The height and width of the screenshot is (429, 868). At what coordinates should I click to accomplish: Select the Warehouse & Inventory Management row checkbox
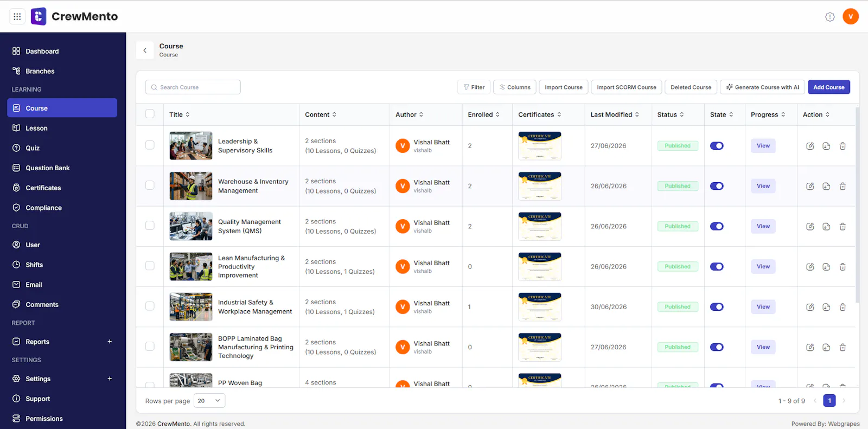[150, 185]
